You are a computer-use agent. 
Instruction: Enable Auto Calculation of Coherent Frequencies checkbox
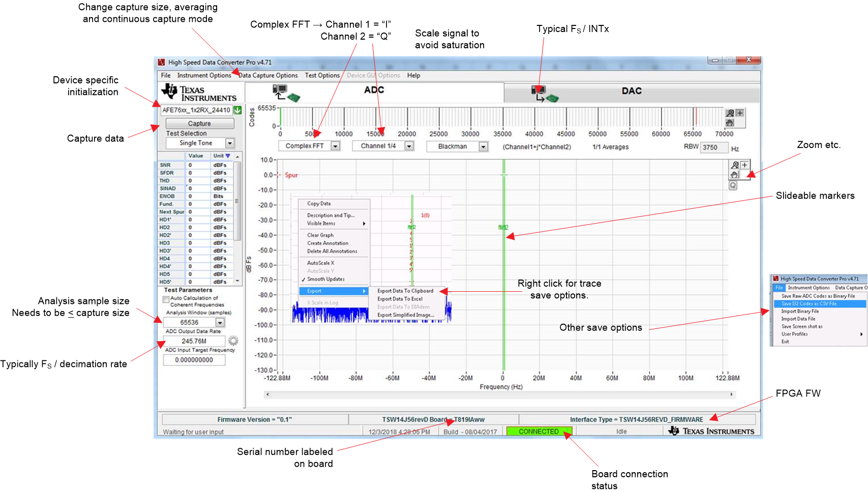click(x=166, y=299)
